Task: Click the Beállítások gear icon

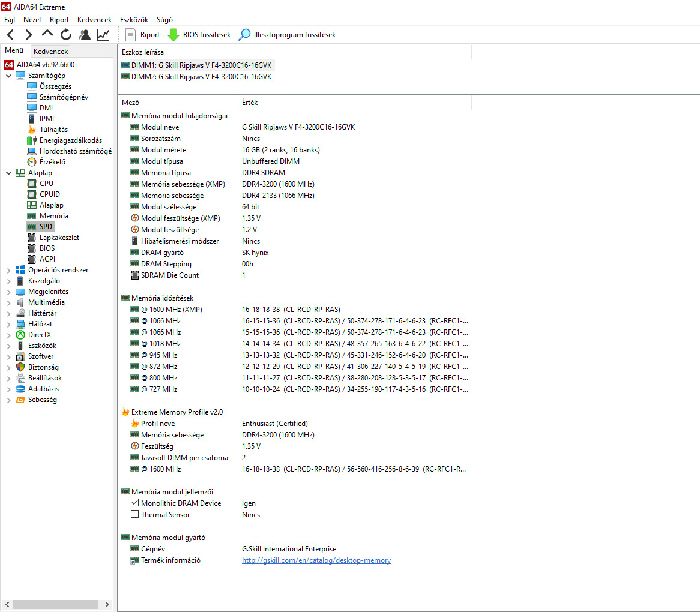Action: 20,378
